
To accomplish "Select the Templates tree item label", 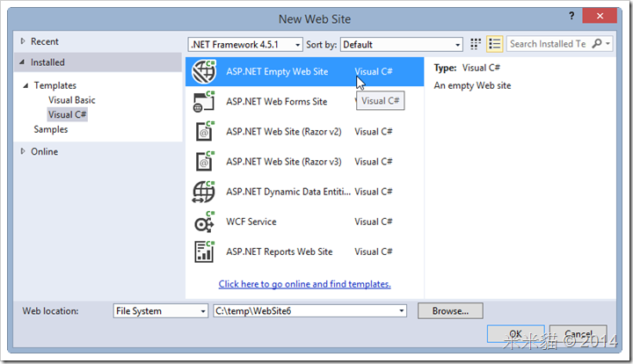I will pos(55,85).
